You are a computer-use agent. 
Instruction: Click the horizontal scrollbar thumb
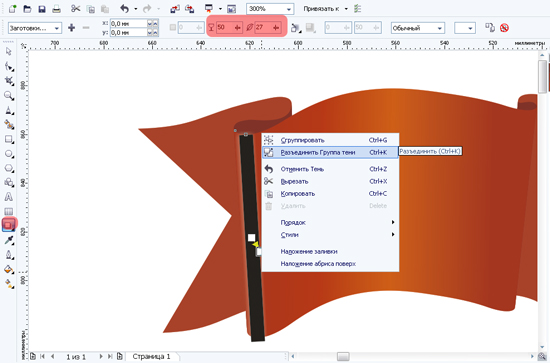click(x=343, y=357)
